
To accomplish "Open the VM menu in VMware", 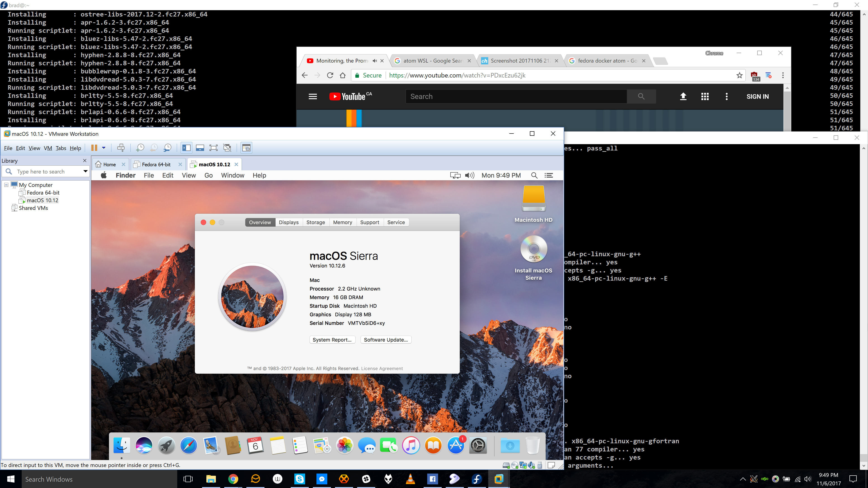I will pos(48,148).
